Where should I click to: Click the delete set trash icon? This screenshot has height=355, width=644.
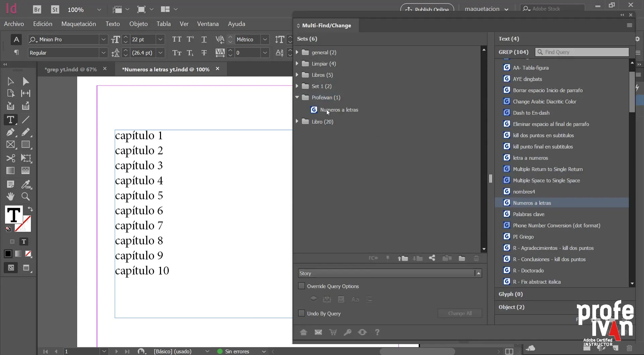(x=476, y=258)
